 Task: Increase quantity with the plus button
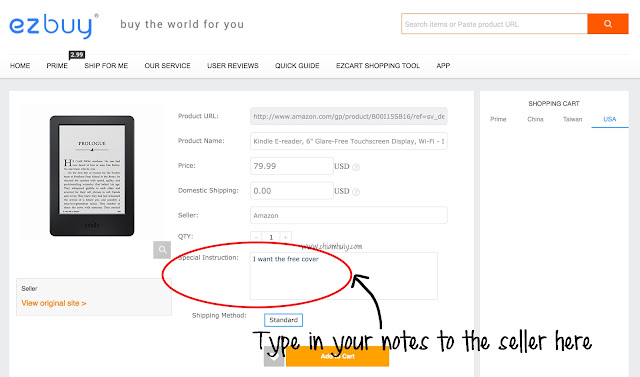pyautogui.click(x=286, y=237)
